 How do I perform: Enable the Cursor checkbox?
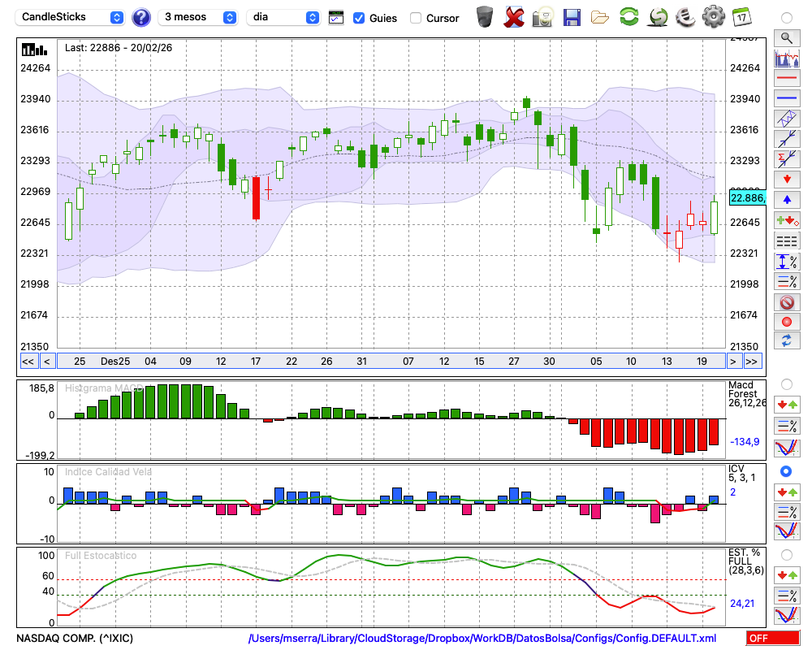pos(415,18)
